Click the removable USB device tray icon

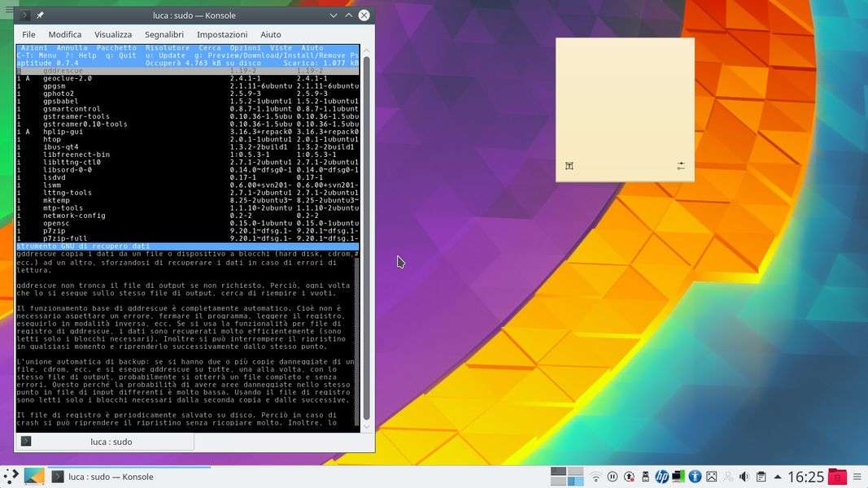tap(645, 477)
